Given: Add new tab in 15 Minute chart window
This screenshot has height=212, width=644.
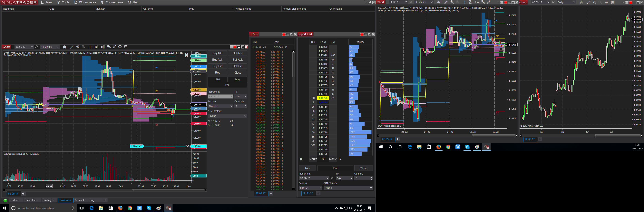Looking at the screenshot, I should 23,194.
